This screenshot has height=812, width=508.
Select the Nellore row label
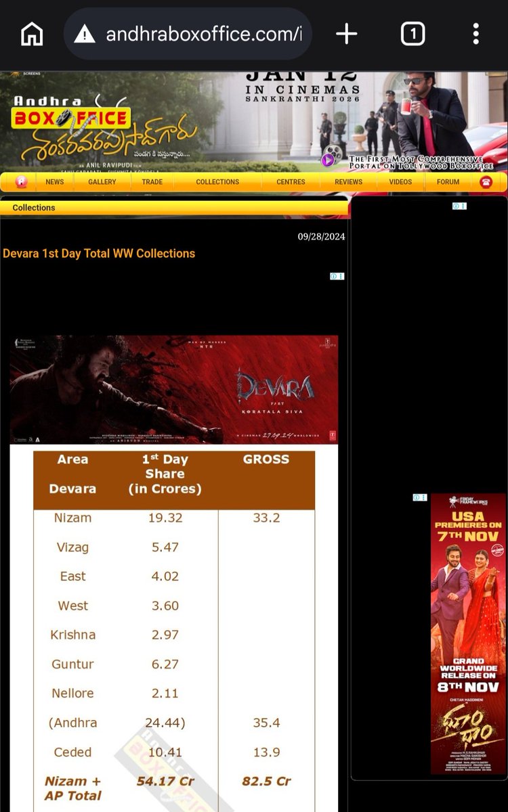72,693
